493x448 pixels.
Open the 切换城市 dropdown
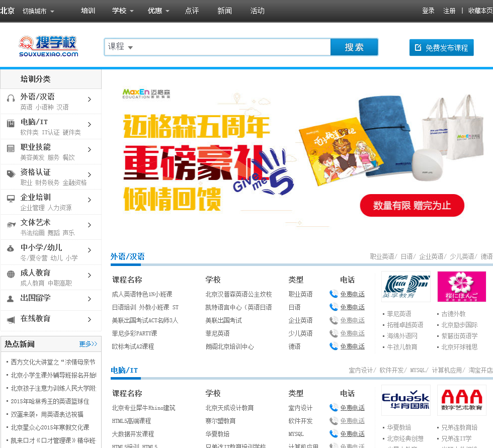coord(38,11)
